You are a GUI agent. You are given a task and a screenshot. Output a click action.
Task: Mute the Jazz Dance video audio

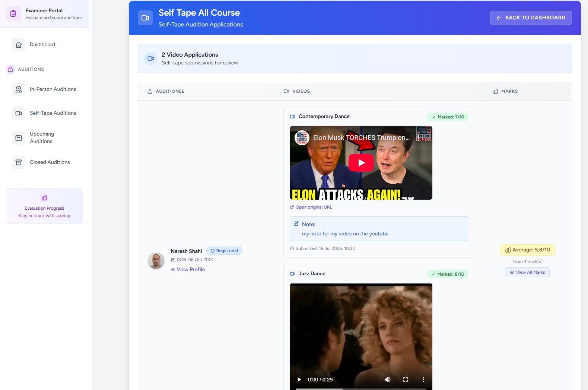click(387, 380)
